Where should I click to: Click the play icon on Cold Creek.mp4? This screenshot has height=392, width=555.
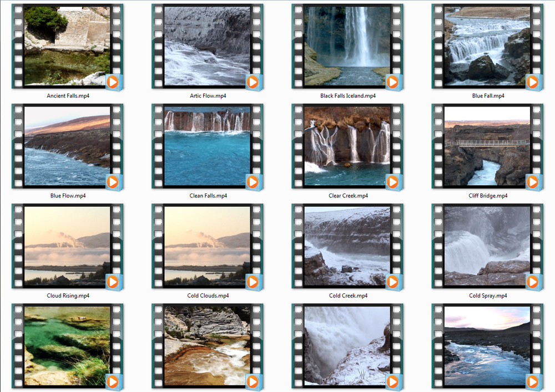point(393,282)
